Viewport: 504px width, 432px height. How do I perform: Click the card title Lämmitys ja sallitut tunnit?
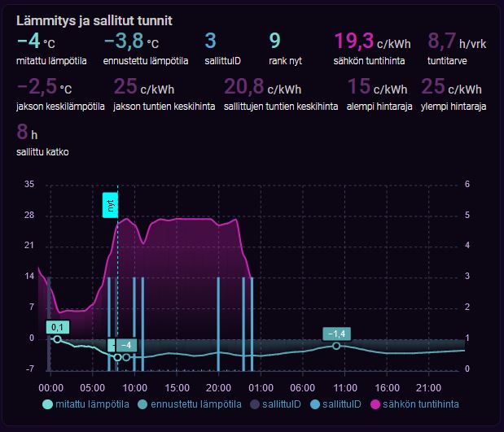pos(94,20)
